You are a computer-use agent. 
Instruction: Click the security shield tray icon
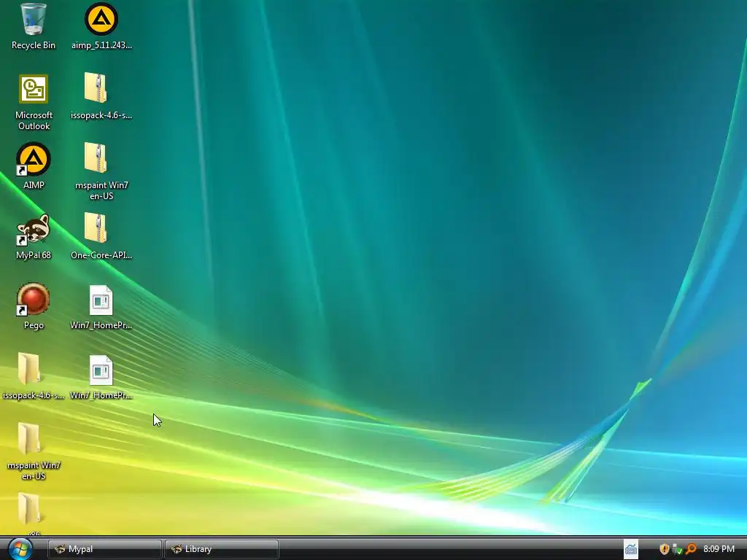pyautogui.click(x=664, y=549)
